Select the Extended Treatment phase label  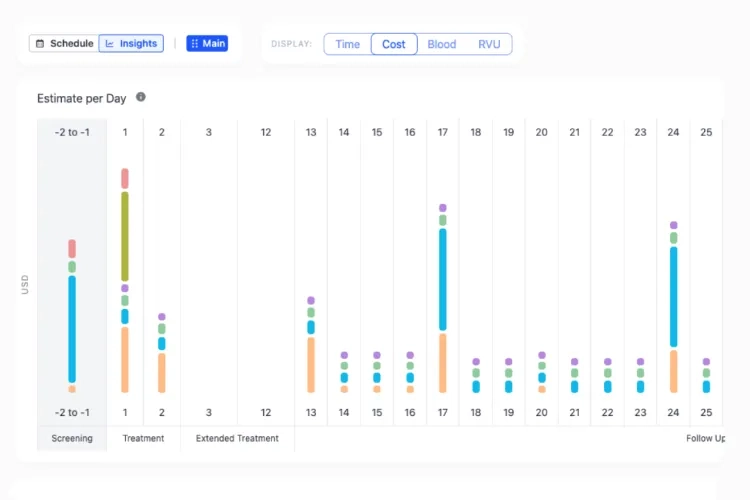tap(237, 438)
